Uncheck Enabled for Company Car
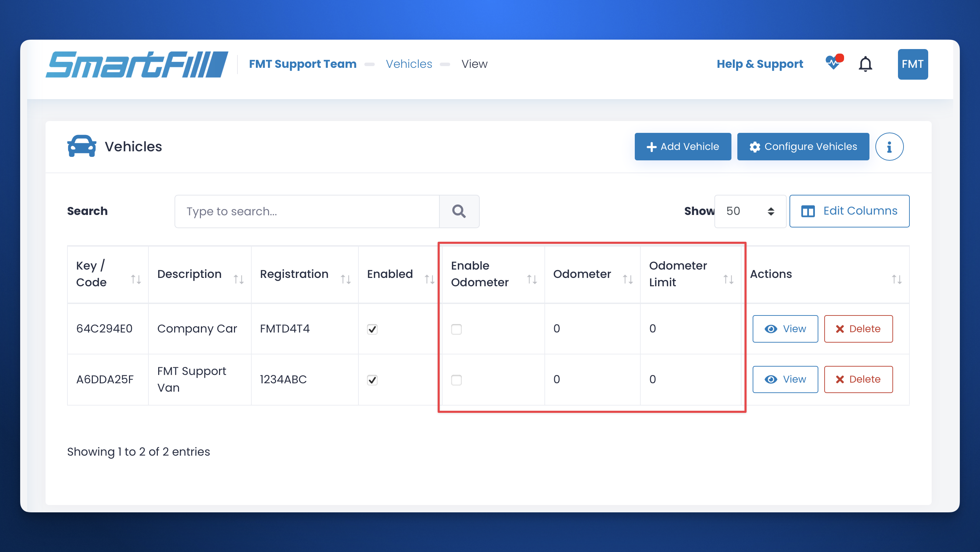The height and width of the screenshot is (552, 980). [x=372, y=329]
